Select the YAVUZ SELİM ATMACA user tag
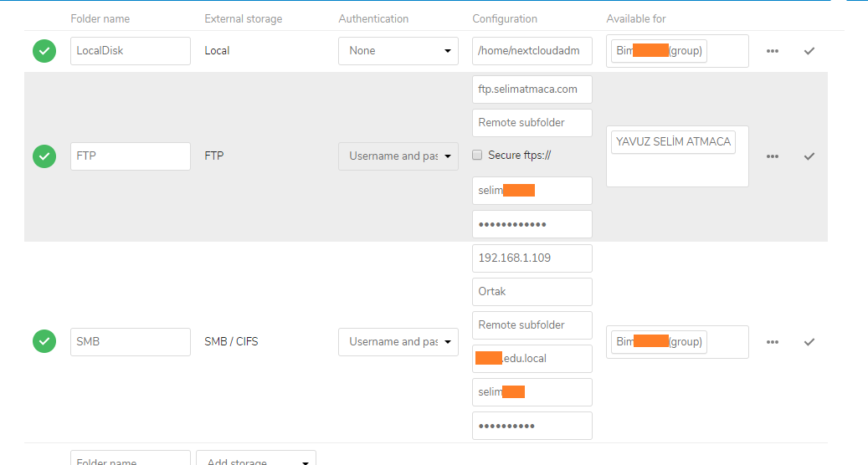Screen dimensions: 868x465 [673, 142]
